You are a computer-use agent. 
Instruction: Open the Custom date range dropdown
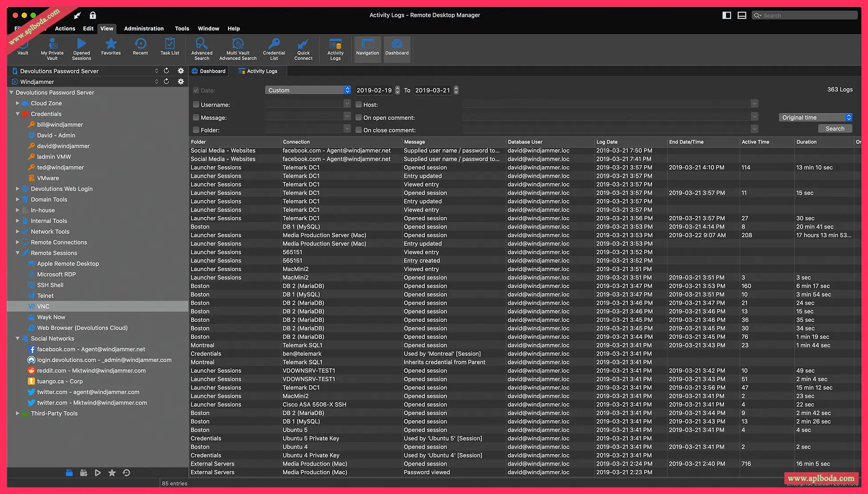point(308,90)
